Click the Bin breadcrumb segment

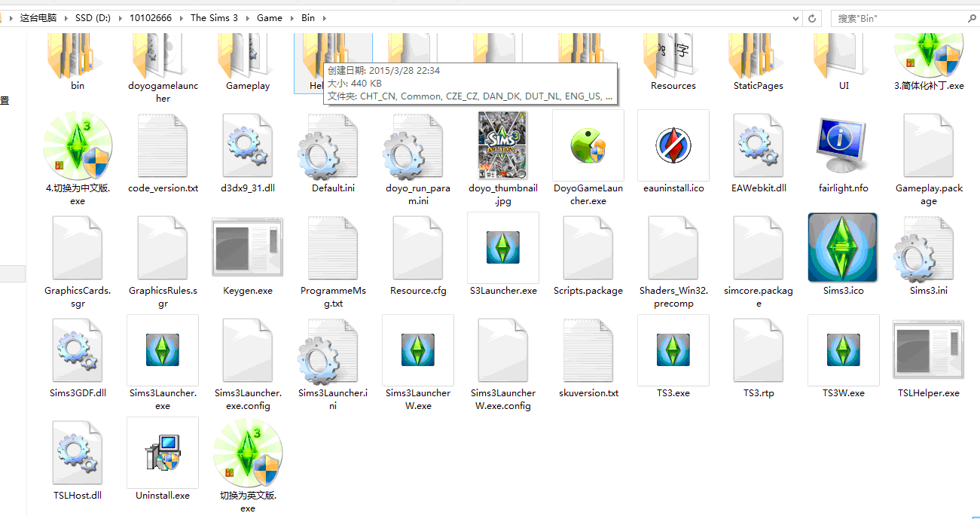308,17
